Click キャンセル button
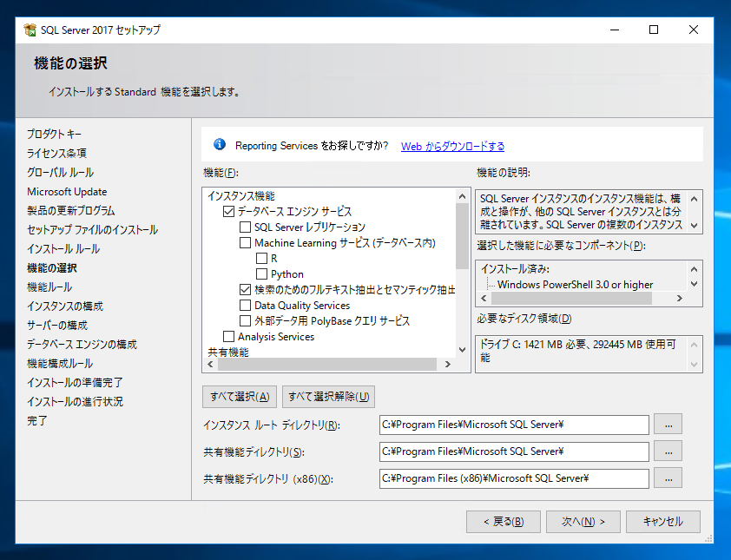This screenshot has height=560, width=731. (x=663, y=522)
